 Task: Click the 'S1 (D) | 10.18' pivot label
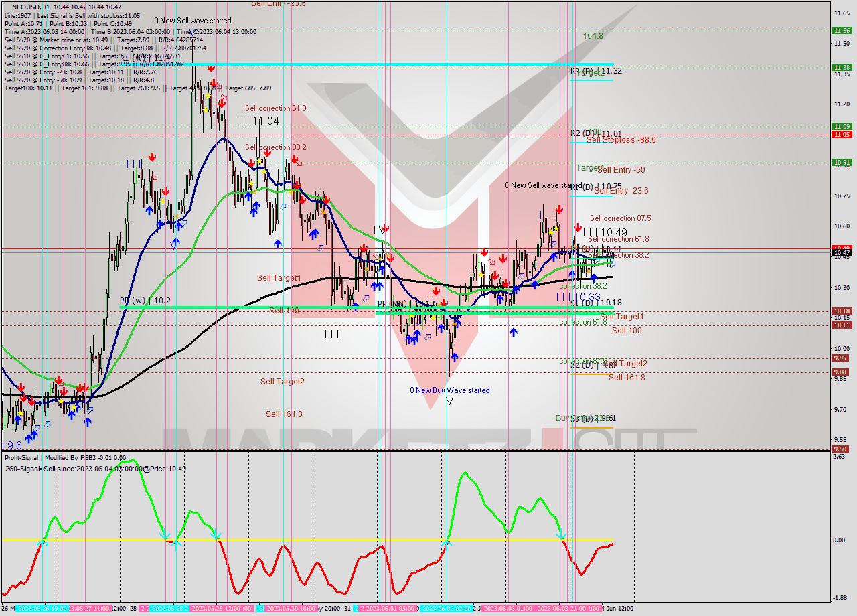point(596,303)
